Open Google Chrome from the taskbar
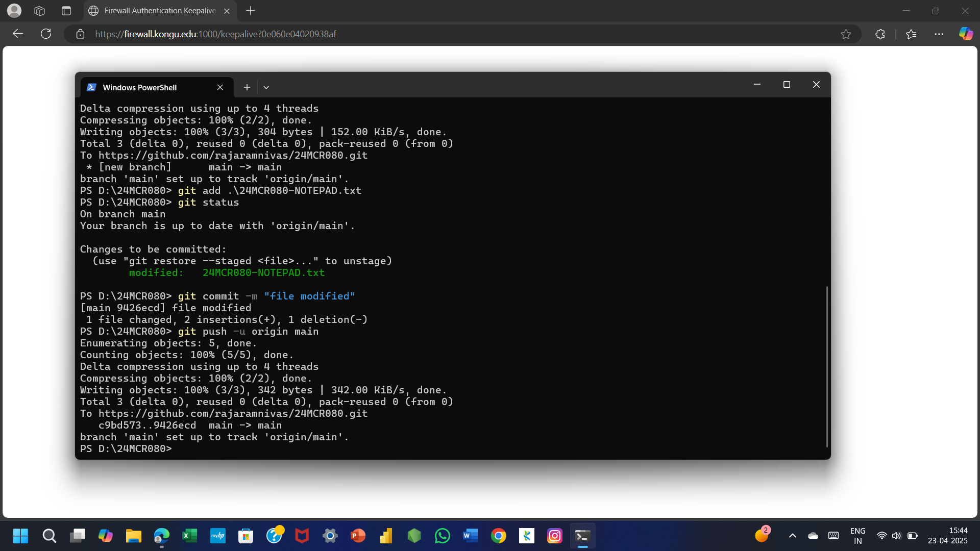Image resolution: width=980 pixels, height=551 pixels. [499, 536]
